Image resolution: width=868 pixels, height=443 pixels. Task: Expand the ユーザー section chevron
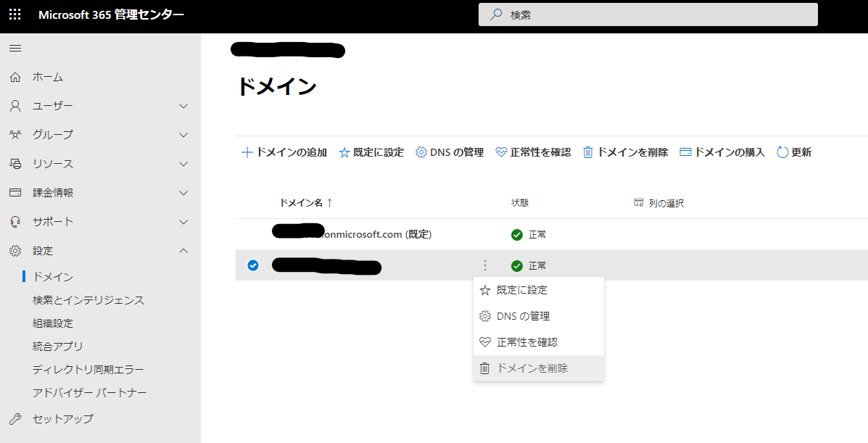point(183,106)
